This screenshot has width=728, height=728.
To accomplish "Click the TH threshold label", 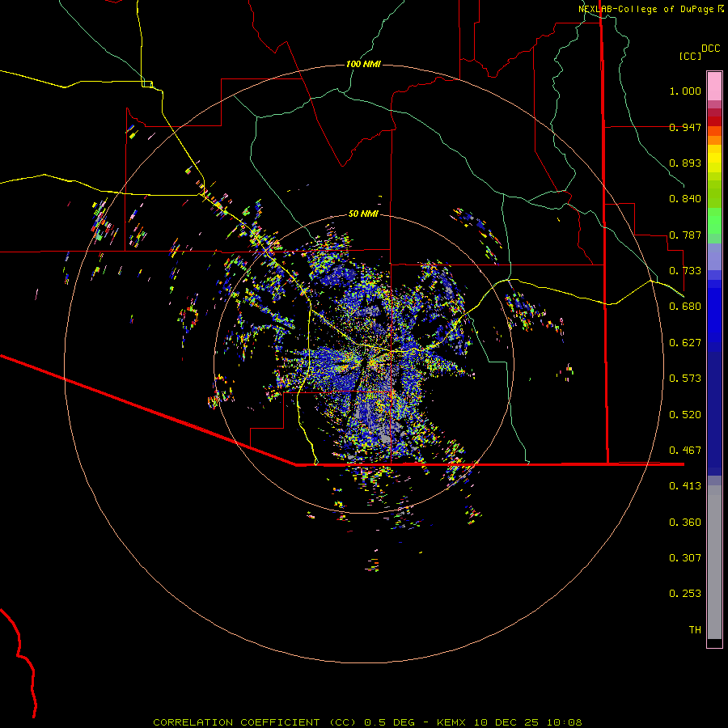I will click(695, 630).
